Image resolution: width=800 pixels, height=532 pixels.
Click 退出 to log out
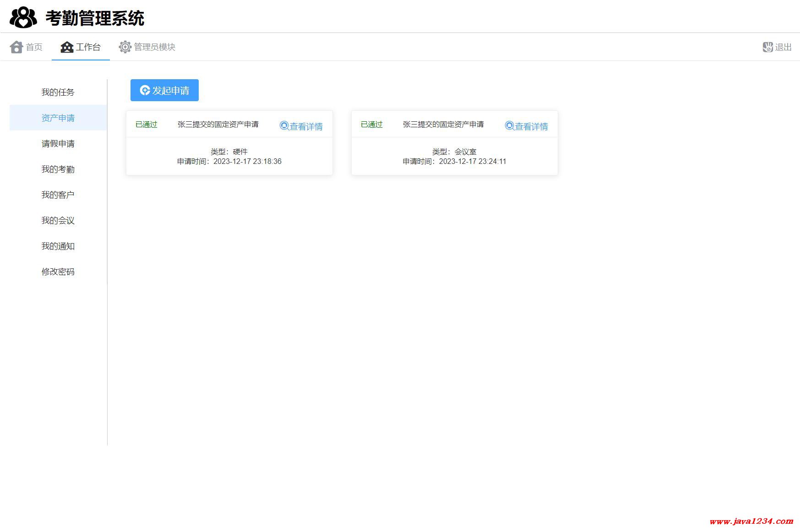pos(777,47)
